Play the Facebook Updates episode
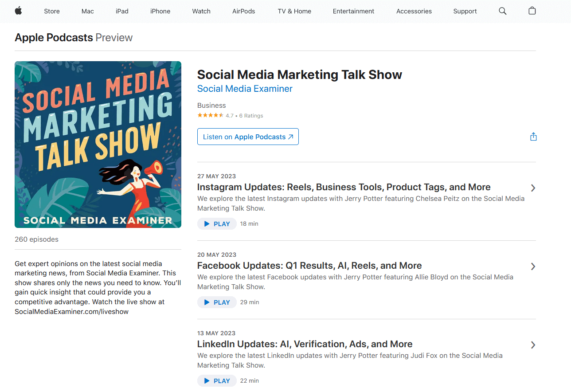Viewport: 571px width, 392px height. click(x=217, y=302)
